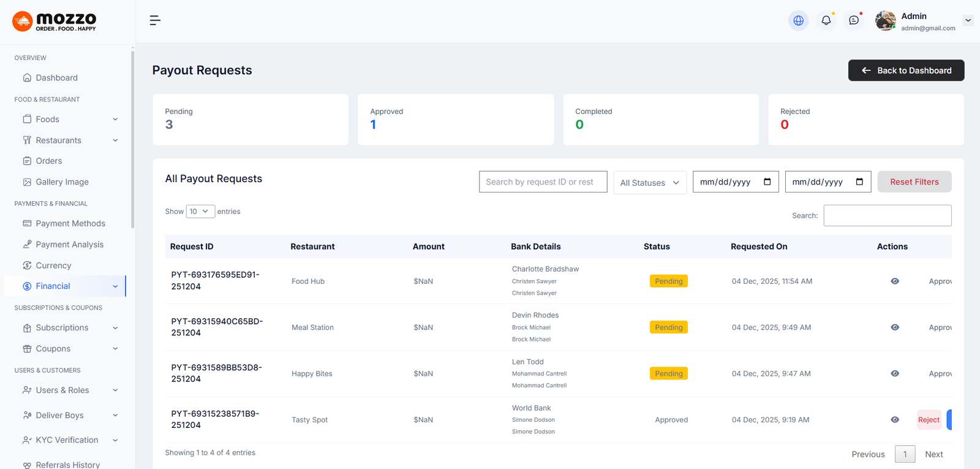Open the first date picker field
Viewport: 980px width, 469px height.
click(735, 182)
